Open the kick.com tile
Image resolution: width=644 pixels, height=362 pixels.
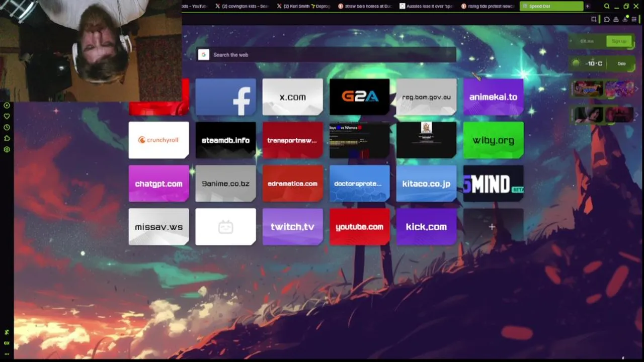tap(426, 227)
